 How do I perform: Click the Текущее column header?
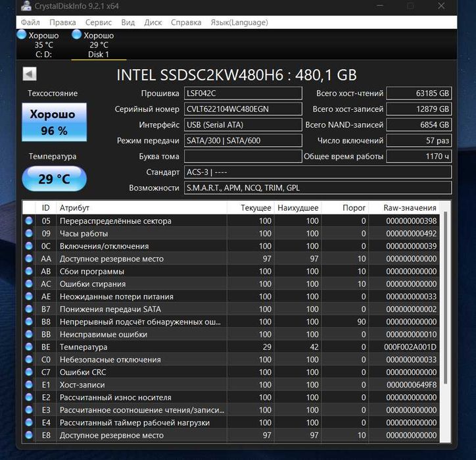coord(250,208)
